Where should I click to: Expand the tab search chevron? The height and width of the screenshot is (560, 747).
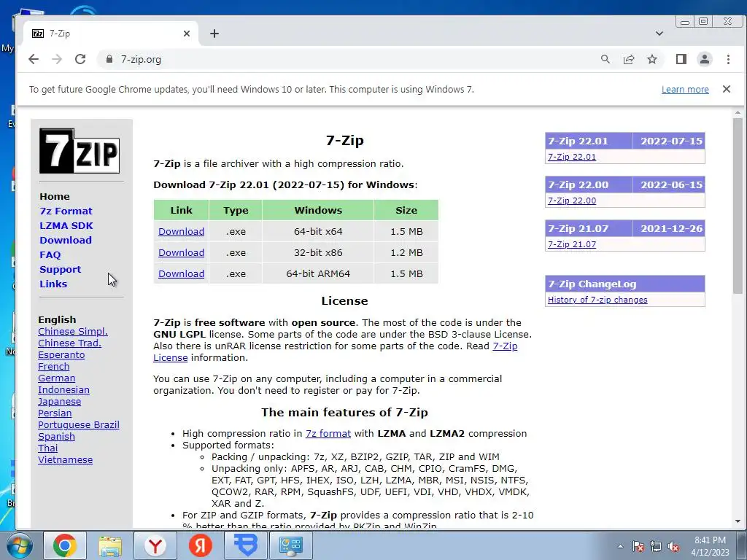659,34
